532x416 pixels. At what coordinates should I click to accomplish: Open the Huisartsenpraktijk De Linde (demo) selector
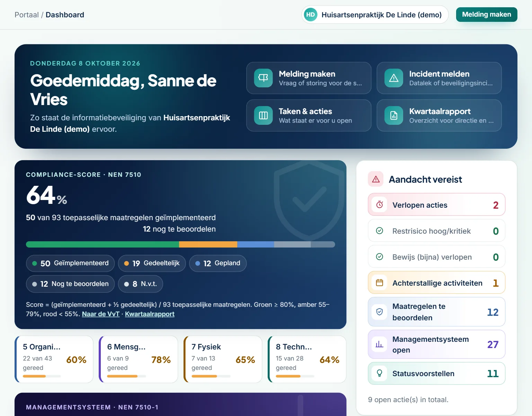coord(375,15)
